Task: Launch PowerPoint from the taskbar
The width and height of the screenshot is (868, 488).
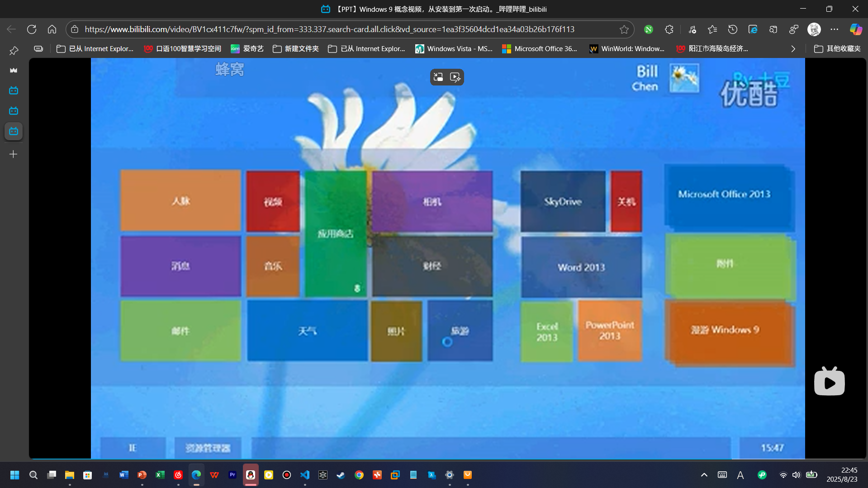Action: tap(142, 475)
